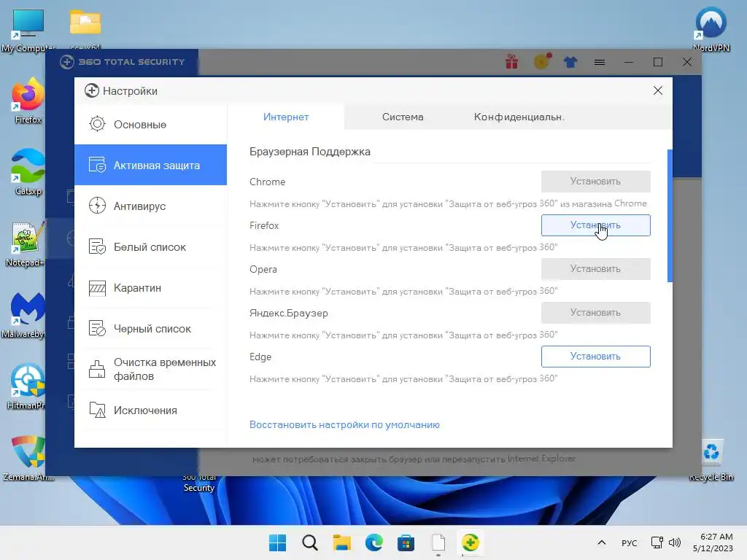747x560 pixels.
Task: Click the Карантин barrier icon
Action: point(97,287)
